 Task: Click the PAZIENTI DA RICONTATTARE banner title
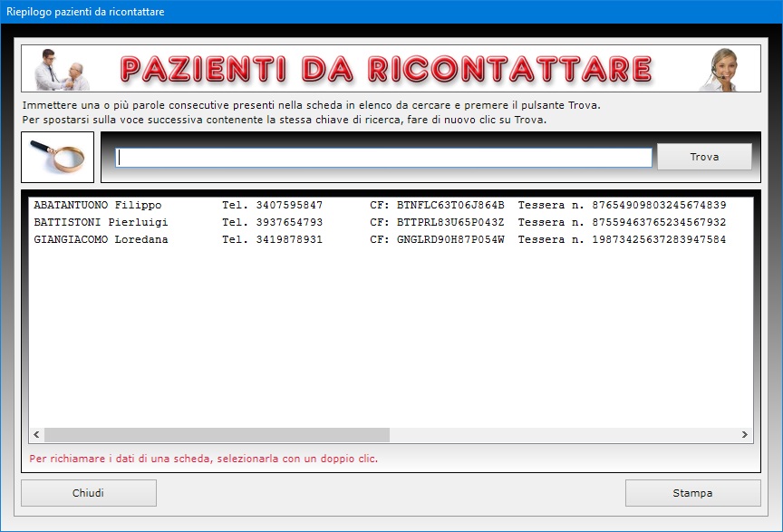tap(386, 69)
